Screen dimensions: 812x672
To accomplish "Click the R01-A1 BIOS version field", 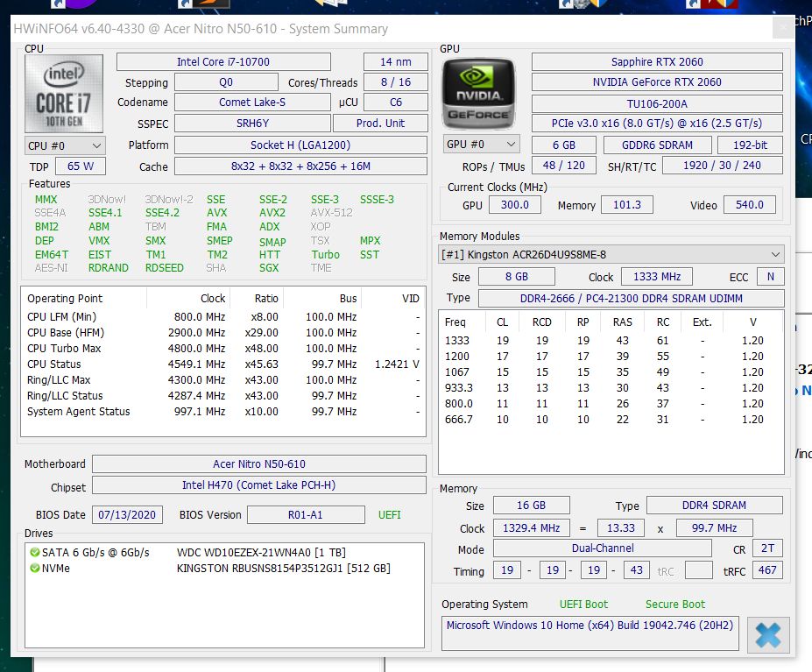I will (306, 514).
